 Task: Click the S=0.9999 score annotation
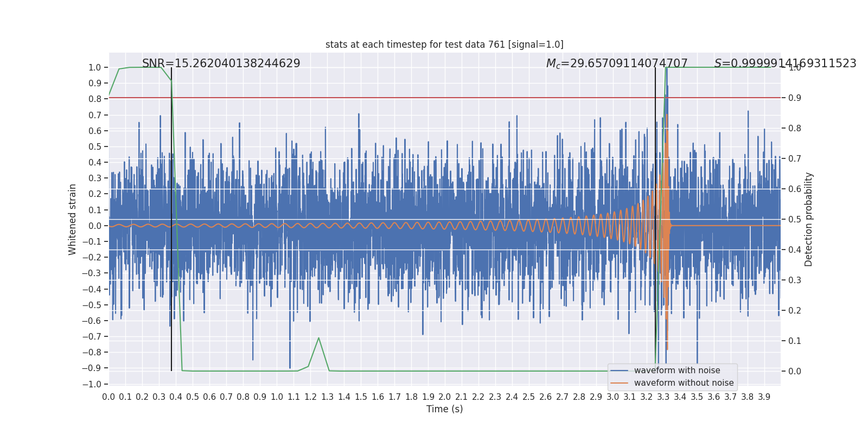(x=785, y=63)
